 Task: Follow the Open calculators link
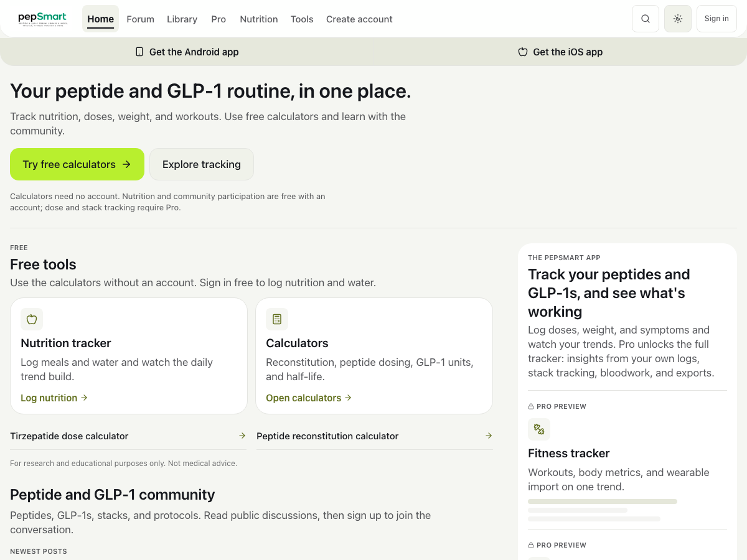point(309,398)
